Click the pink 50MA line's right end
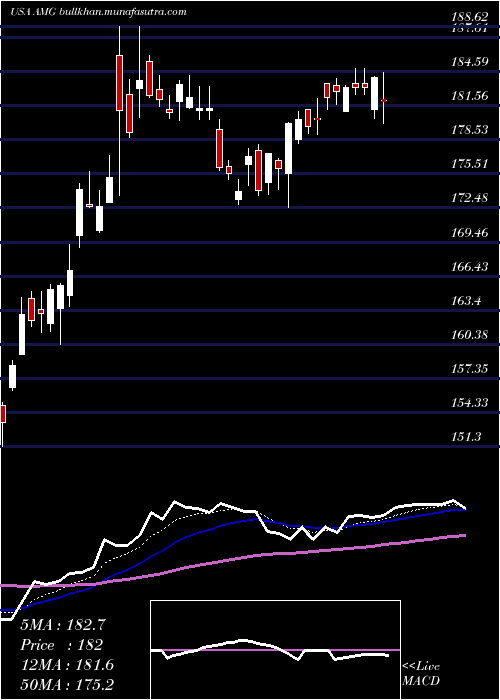This screenshot has height=700, width=500. [x=465, y=535]
